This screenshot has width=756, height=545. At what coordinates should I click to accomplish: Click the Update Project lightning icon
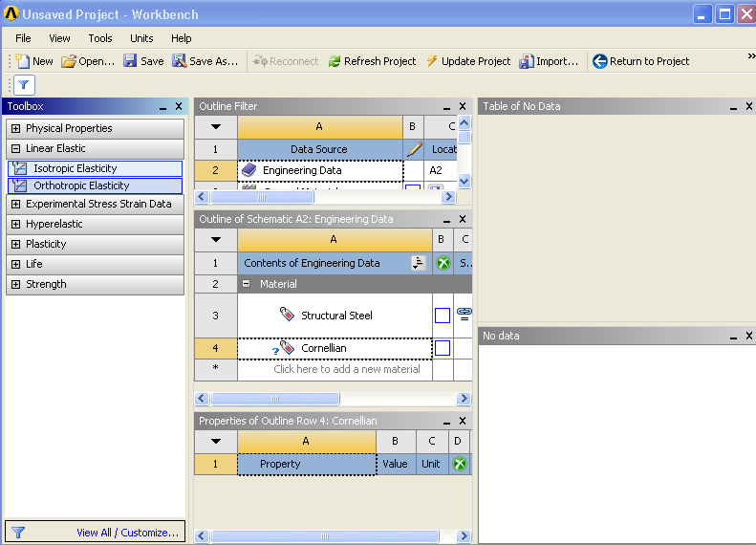pos(432,61)
